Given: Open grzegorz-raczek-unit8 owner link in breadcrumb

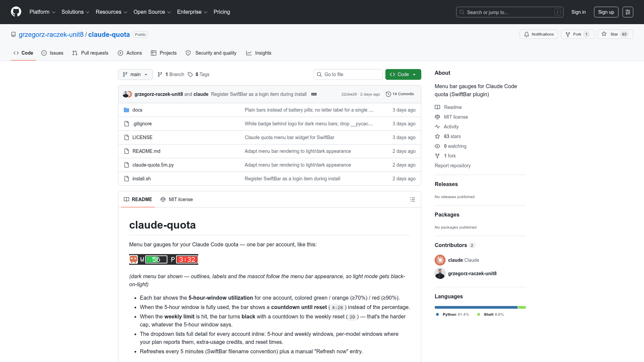Looking at the screenshot, I should pyautogui.click(x=51, y=35).
